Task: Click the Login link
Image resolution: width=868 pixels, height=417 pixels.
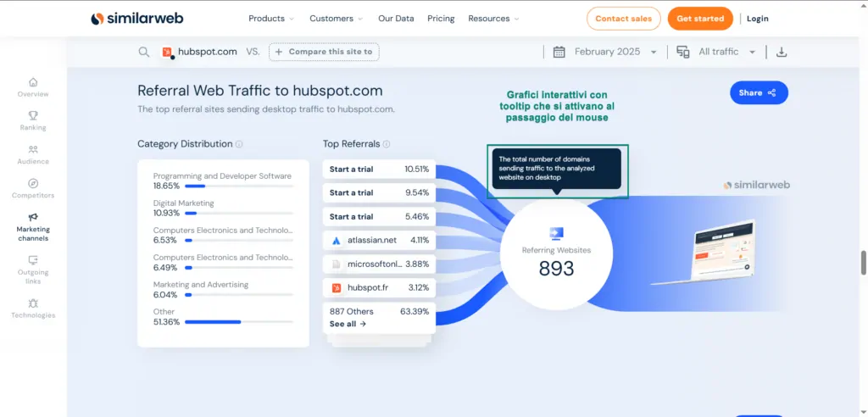Action: click(x=757, y=19)
